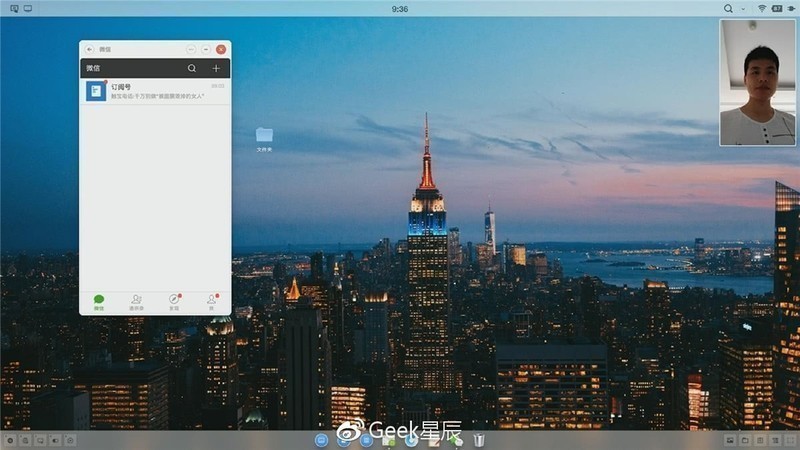
Task: Click the second display icon in top bar
Action: click(x=28, y=9)
